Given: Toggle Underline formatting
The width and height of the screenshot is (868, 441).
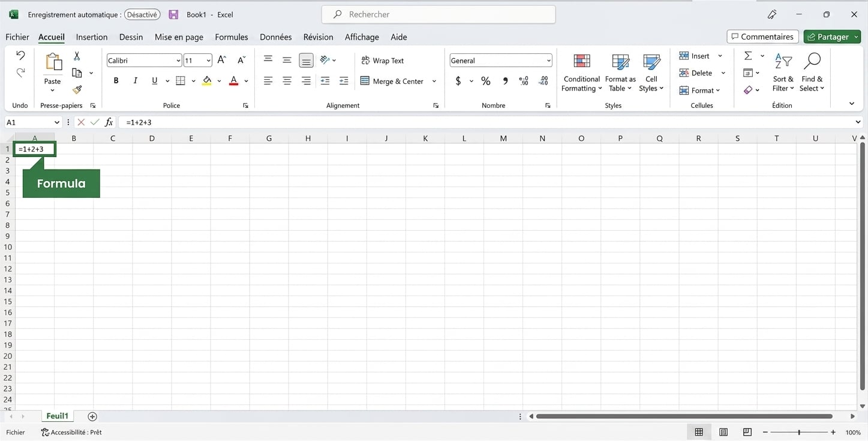Looking at the screenshot, I should pyautogui.click(x=155, y=81).
